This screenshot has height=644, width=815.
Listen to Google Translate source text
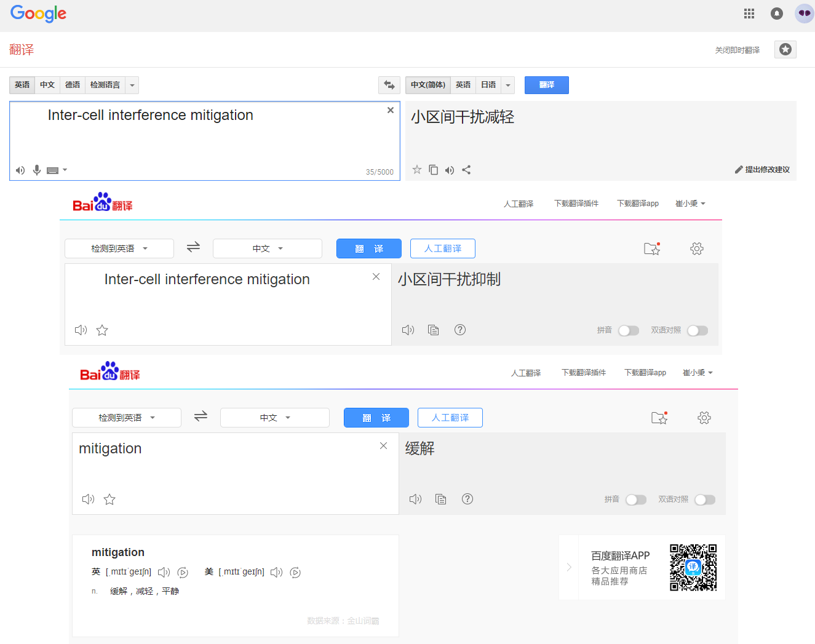[x=20, y=170]
